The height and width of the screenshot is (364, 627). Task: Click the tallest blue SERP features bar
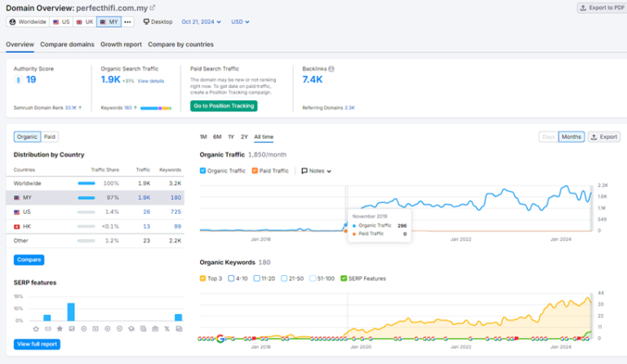pos(71,312)
